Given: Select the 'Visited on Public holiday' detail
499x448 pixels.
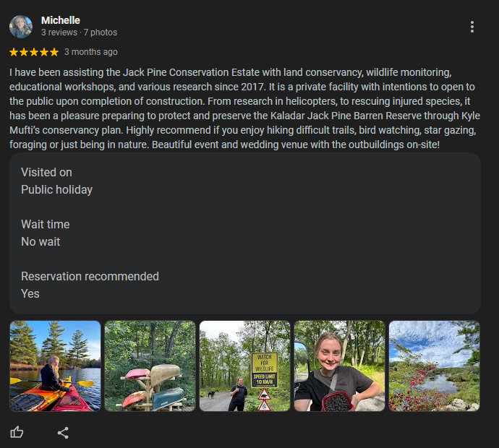Looking at the screenshot, I should coord(57,181).
